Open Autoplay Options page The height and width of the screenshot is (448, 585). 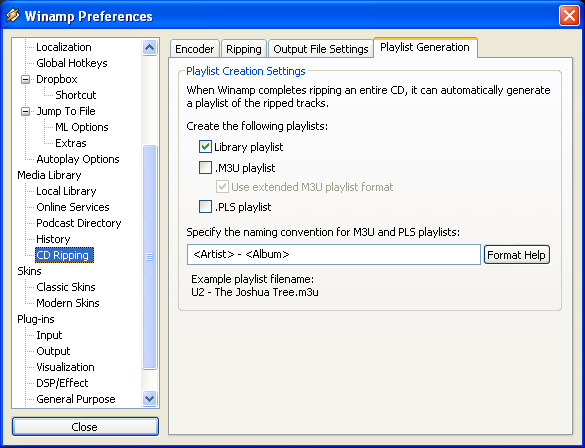click(78, 159)
